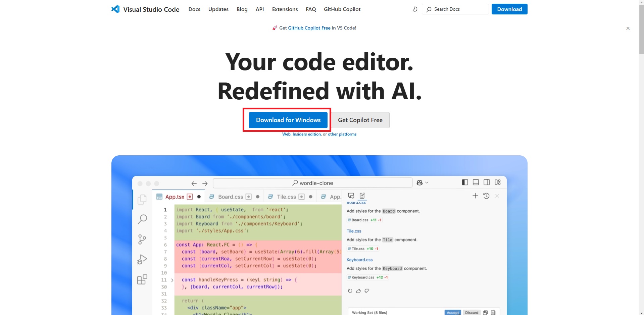
Task: Open the Extensions blocks icon in activity bar
Action: (x=142, y=279)
